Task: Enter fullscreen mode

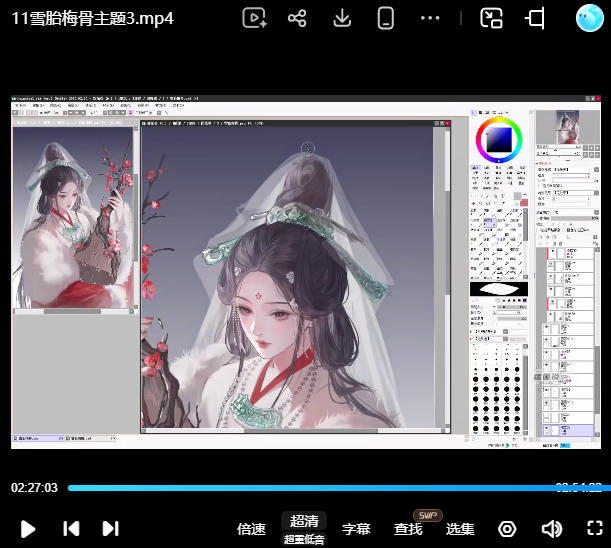Action: point(595,529)
